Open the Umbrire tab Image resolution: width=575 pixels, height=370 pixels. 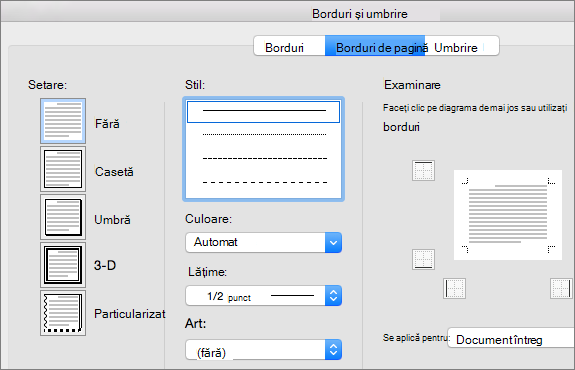(x=462, y=46)
